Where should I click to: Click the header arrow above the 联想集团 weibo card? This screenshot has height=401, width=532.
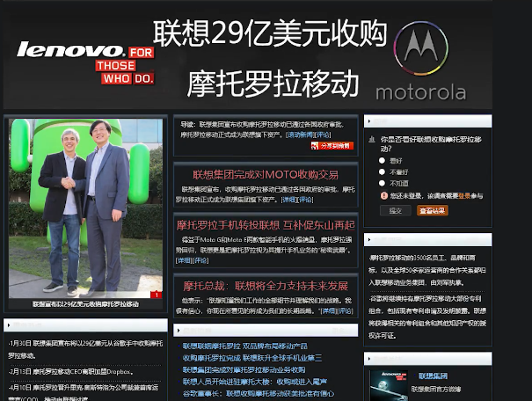(369, 359)
